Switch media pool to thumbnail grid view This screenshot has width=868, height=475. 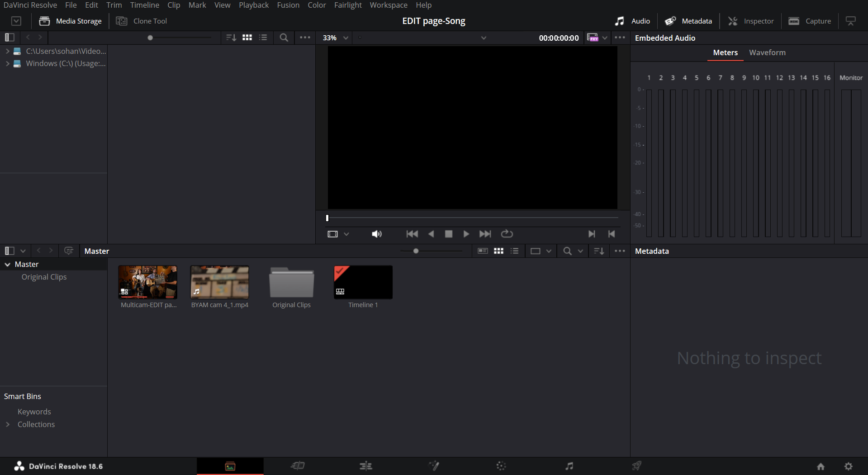(x=498, y=251)
